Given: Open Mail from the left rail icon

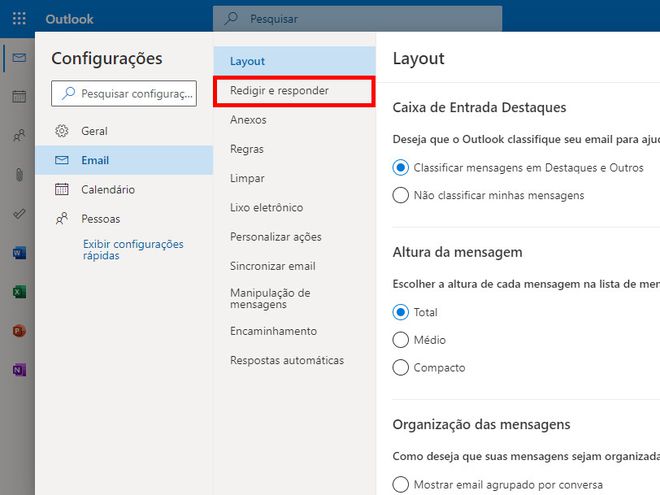Looking at the screenshot, I should (19, 57).
